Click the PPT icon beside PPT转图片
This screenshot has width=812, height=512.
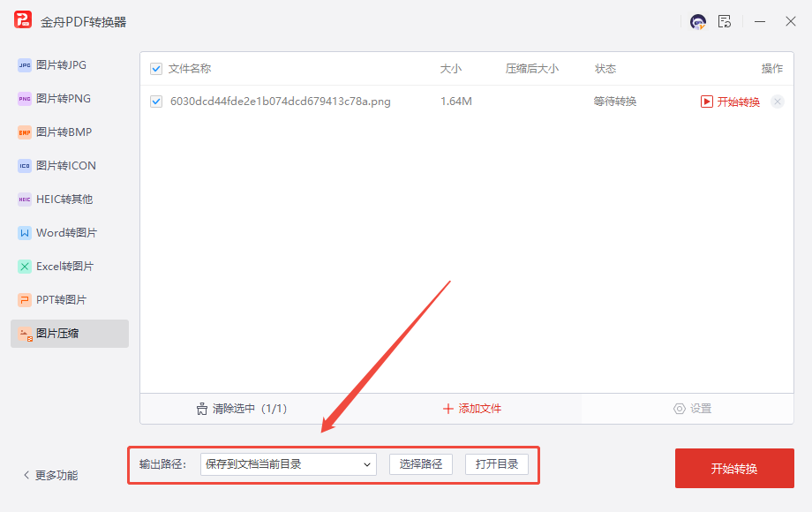coord(25,300)
